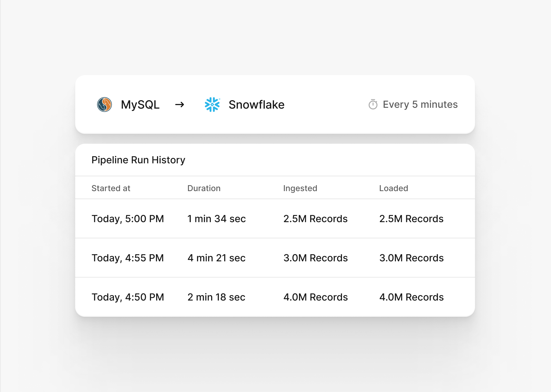
Task: Click the Pipeline Run History heading
Action: pos(138,160)
